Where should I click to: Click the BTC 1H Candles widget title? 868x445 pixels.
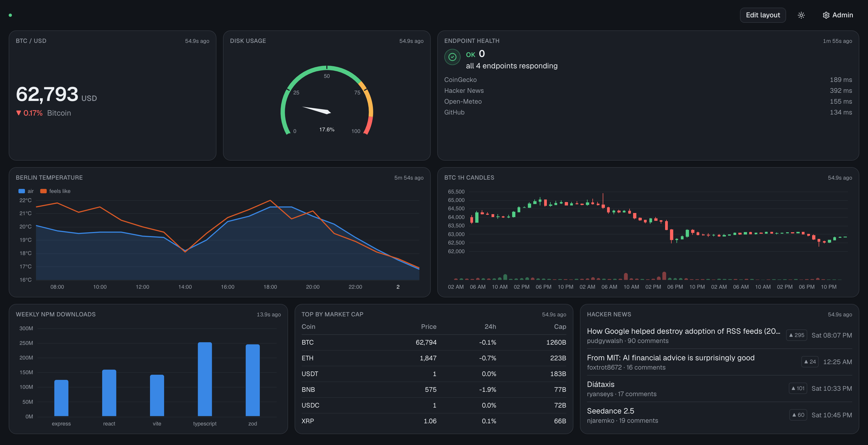pos(469,178)
